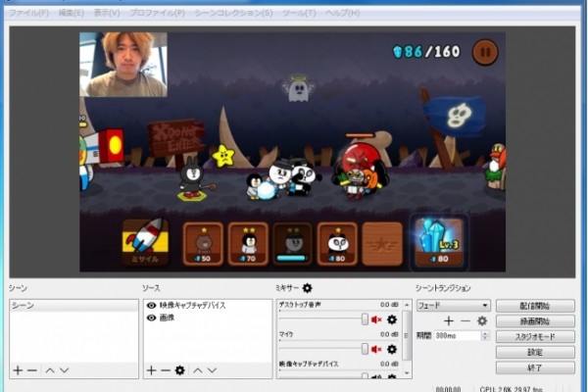Open マイク audio settings gear
588x392 pixels.
coord(392,349)
